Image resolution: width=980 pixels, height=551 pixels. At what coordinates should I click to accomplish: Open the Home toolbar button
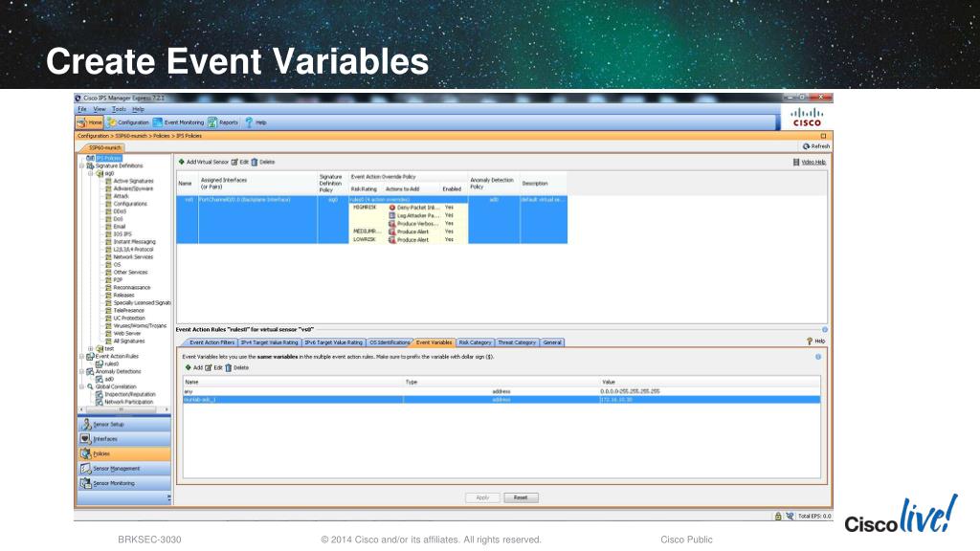[89, 122]
